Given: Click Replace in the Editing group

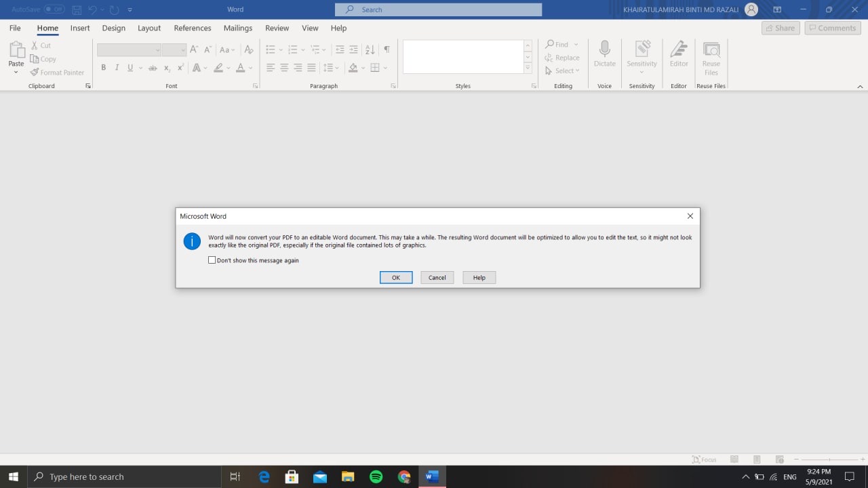Looking at the screenshot, I should [562, 58].
